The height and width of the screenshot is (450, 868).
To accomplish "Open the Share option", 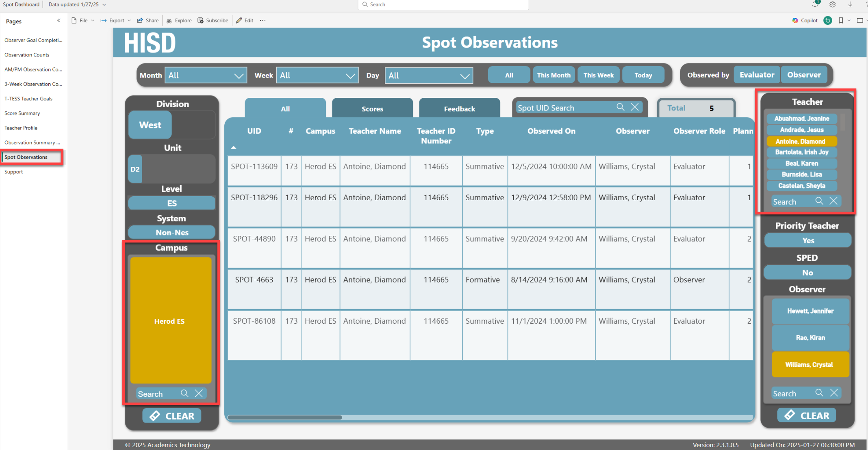I will 148,20.
